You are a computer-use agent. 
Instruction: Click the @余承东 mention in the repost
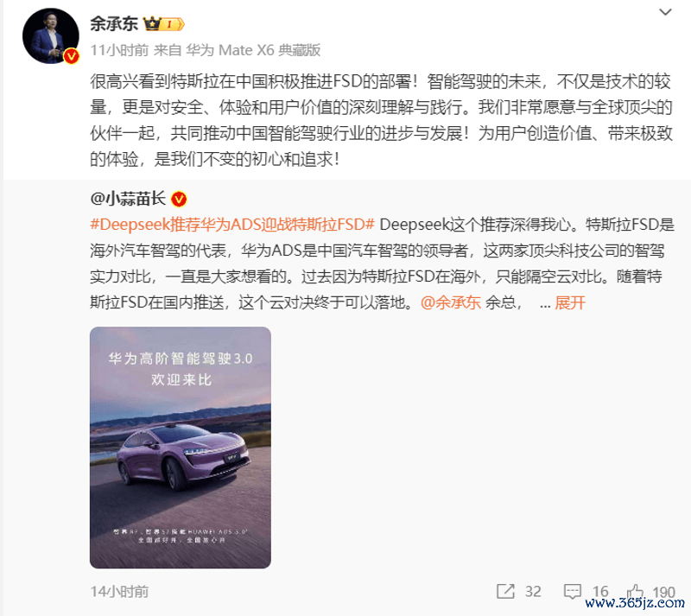(x=450, y=302)
